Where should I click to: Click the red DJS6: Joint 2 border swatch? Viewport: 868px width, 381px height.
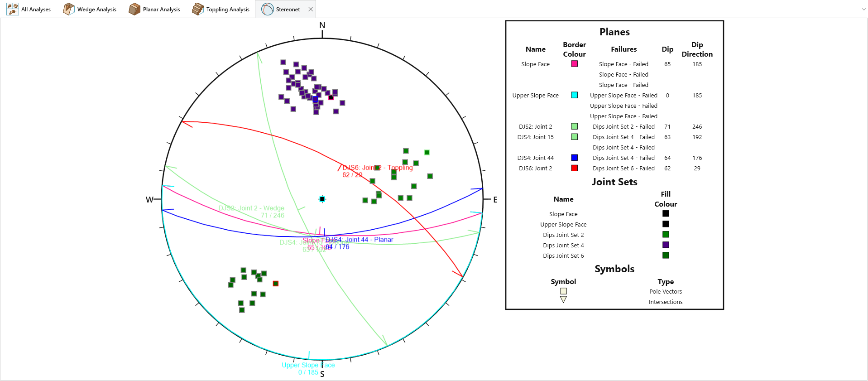point(574,168)
